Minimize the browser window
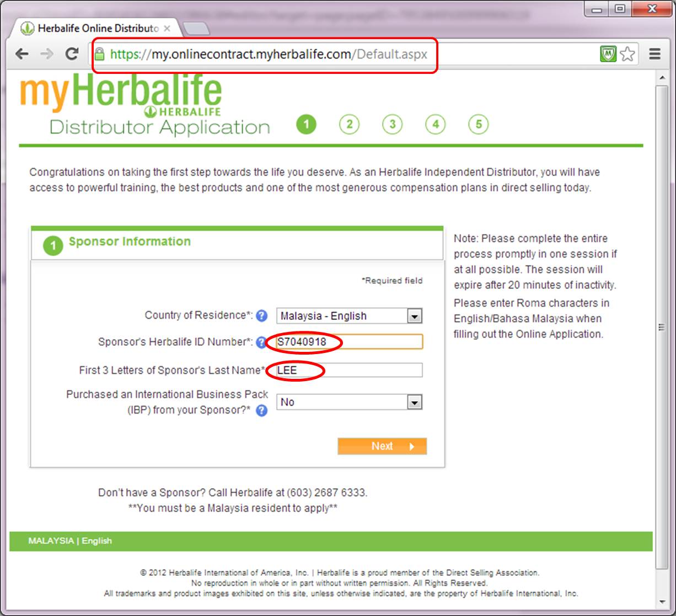Viewport: 676px width, 616px height. point(597,9)
